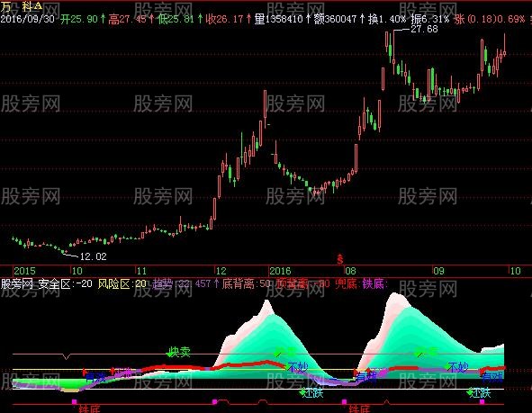
Task: Click the 铁底 label under October 2015
Action: pos(89,409)
